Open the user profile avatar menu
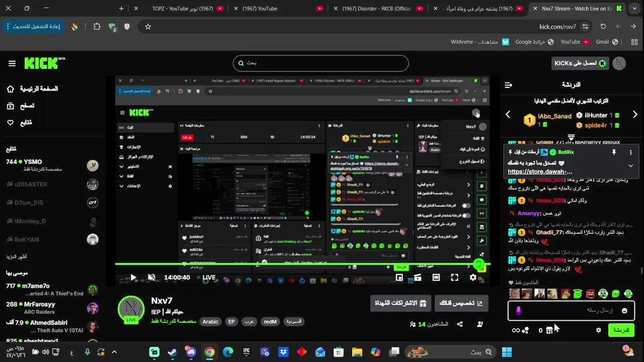This screenshot has width=644, height=362. [619, 63]
